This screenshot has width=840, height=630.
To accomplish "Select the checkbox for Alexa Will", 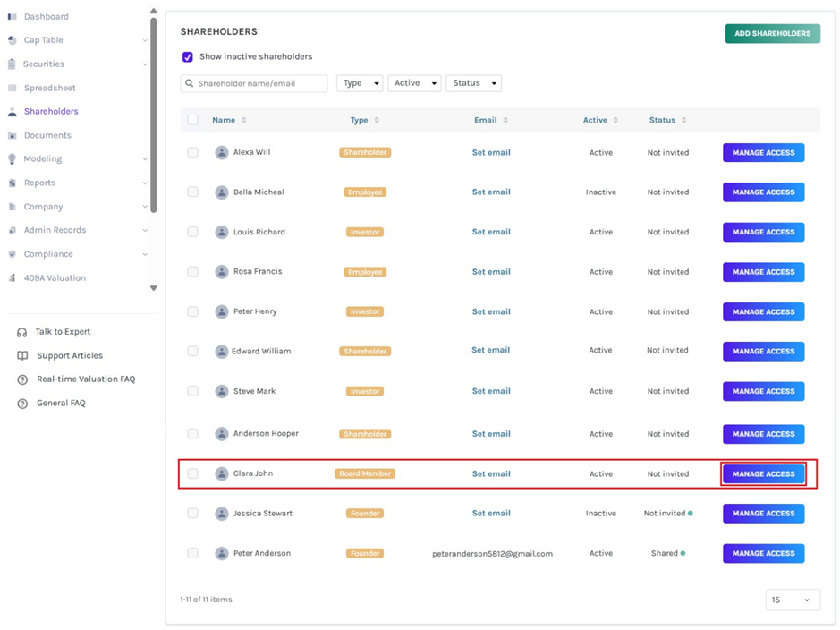I will 193,153.
